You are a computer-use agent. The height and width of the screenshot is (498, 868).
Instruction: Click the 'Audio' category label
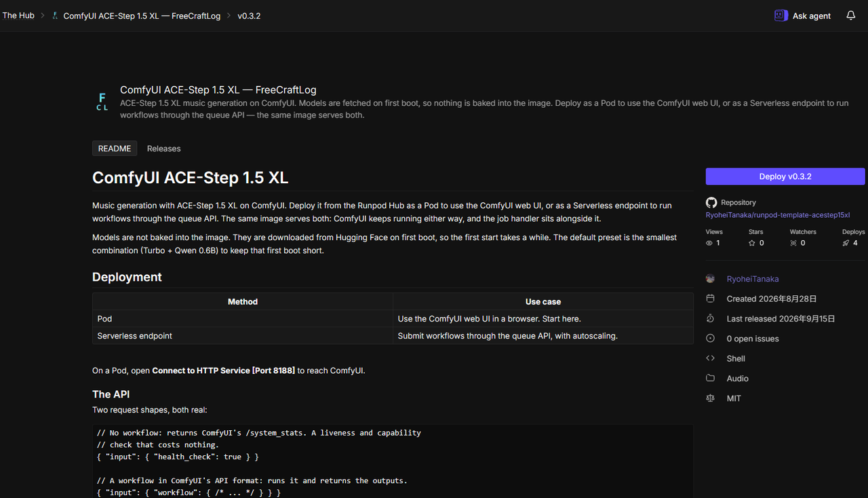coord(738,379)
